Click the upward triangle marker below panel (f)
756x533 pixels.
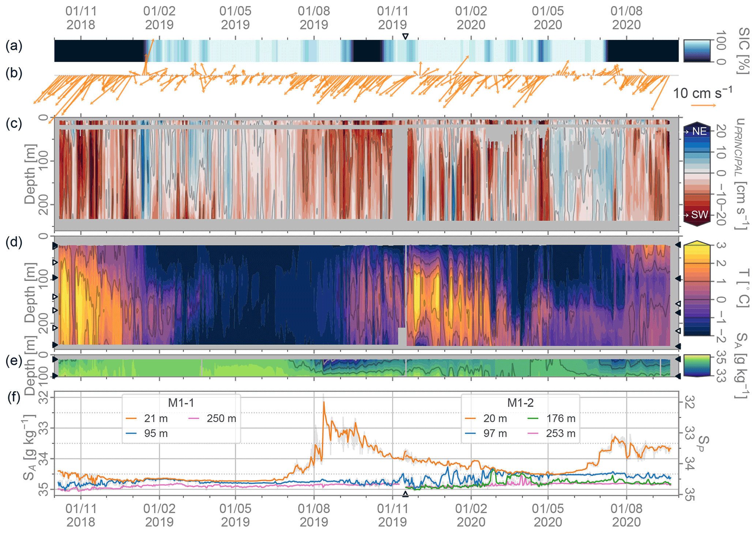point(405,494)
